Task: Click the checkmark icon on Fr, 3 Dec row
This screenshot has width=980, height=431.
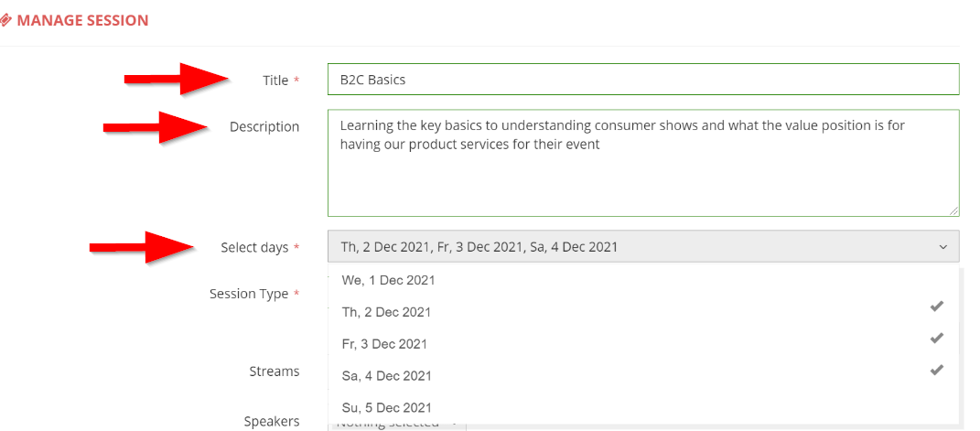Action: 936,338
